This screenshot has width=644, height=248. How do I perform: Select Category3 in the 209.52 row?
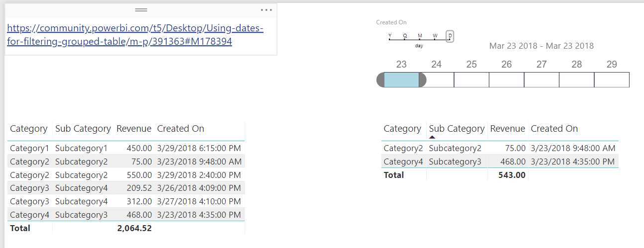click(x=30, y=188)
